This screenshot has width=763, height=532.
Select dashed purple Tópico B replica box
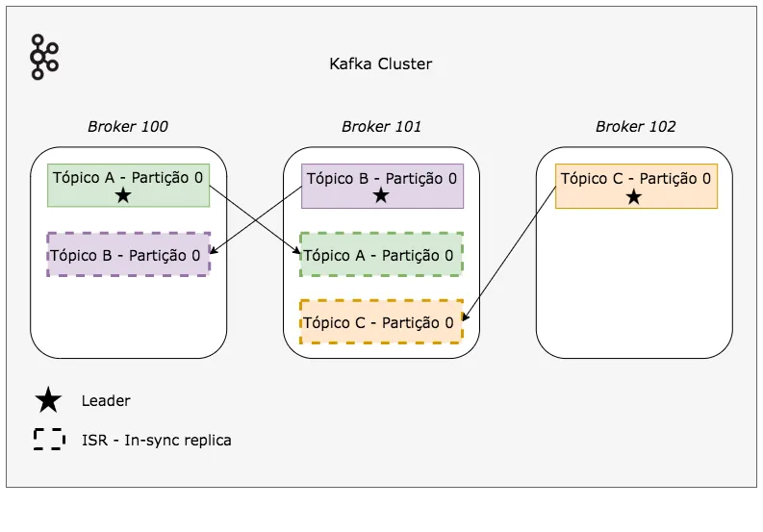point(128,255)
